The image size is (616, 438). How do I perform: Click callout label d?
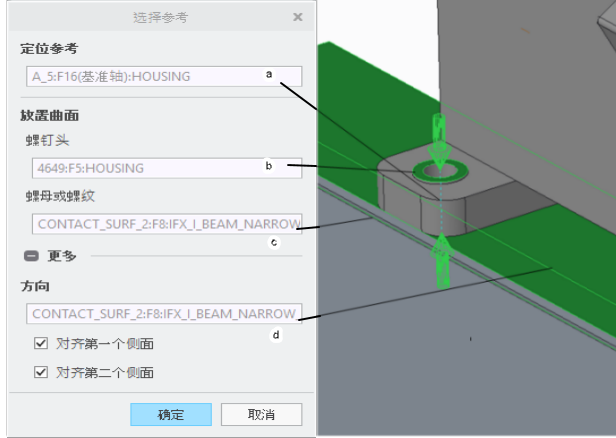click(276, 335)
